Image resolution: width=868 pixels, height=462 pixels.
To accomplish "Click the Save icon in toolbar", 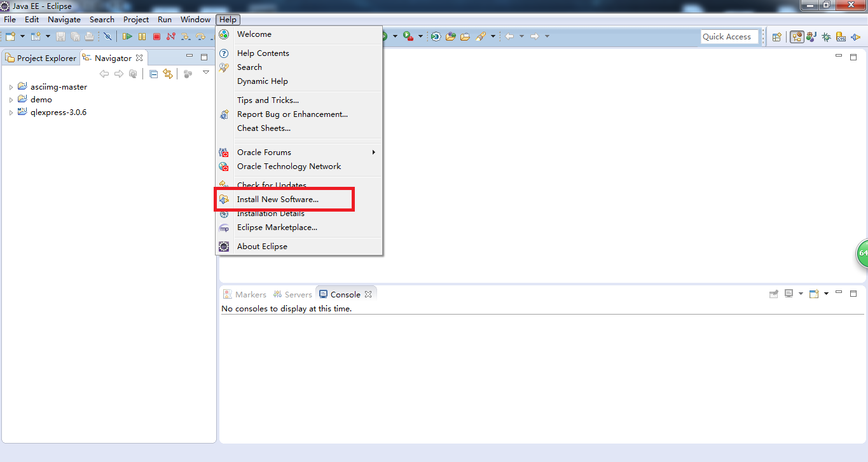I will (61, 37).
